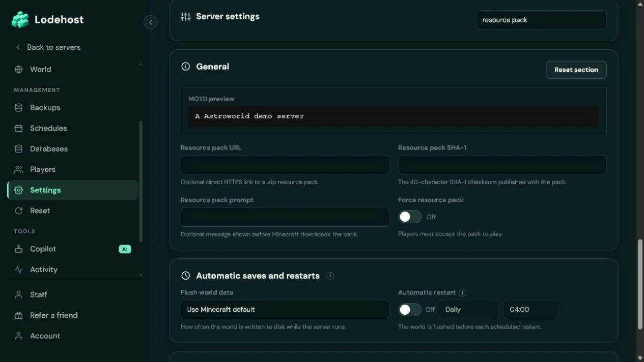Click the sliders icon beside Server settings
The width and height of the screenshot is (644, 362).
click(x=186, y=17)
